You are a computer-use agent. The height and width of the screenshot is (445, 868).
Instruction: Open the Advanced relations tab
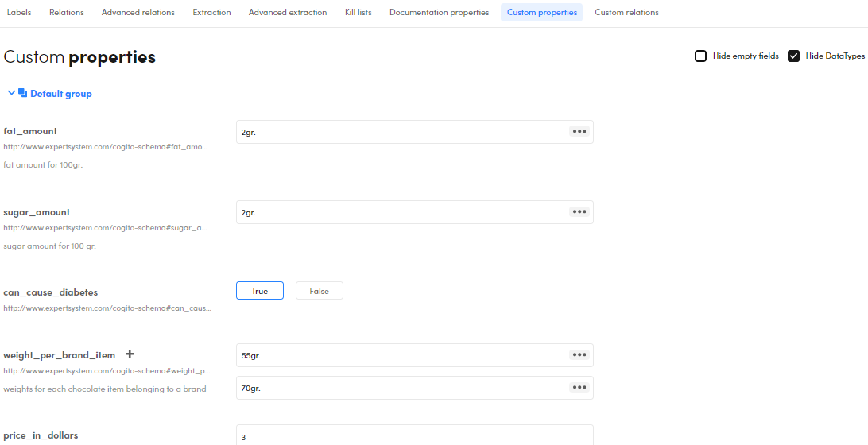tap(138, 13)
